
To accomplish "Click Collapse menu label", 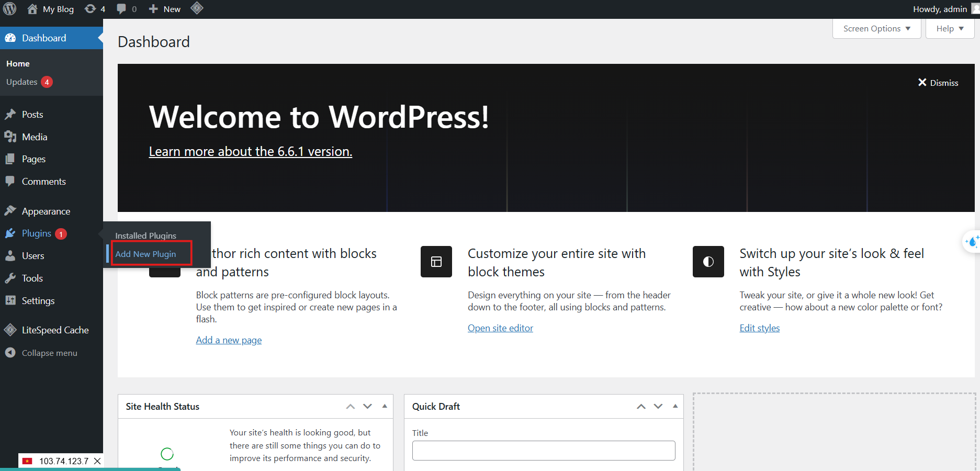I will point(50,353).
